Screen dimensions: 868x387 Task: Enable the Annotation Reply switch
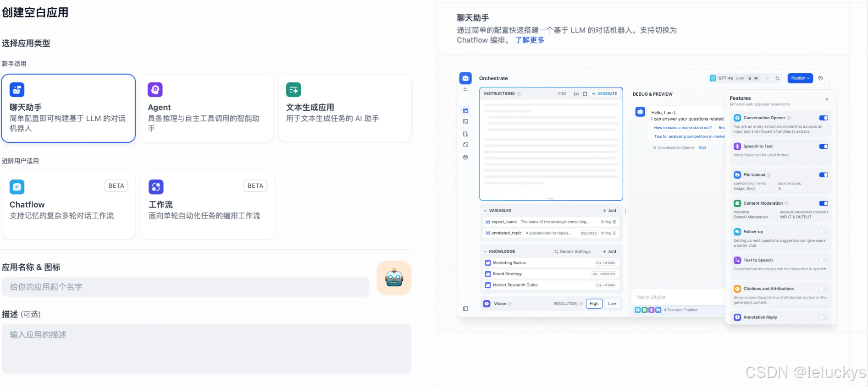click(x=824, y=317)
